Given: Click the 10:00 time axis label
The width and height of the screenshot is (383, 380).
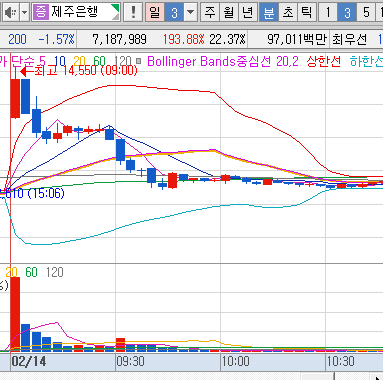Looking at the screenshot, I should [x=236, y=361].
